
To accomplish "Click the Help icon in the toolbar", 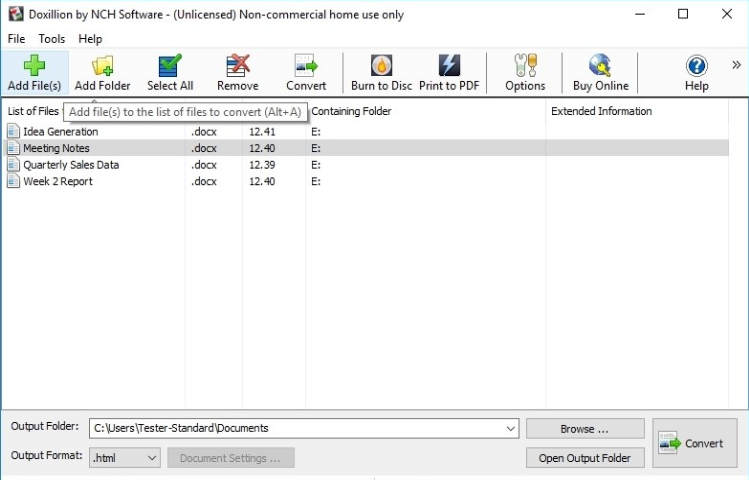I will pyautogui.click(x=696, y=65).
